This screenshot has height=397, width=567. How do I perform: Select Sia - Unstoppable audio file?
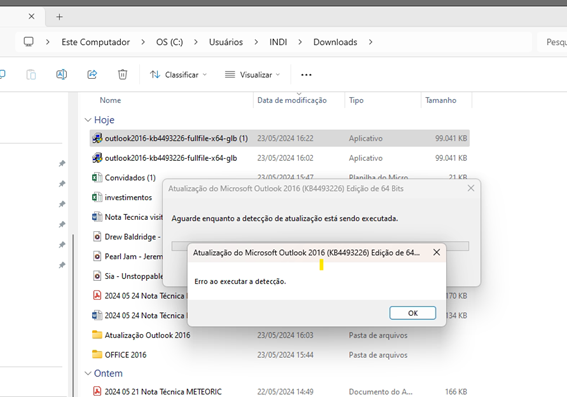coord(133,276)
